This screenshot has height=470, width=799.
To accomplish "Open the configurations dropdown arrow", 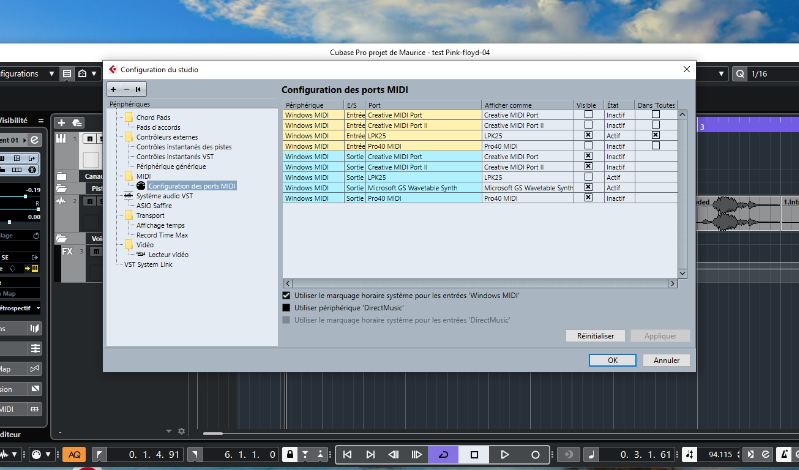I will click(51, 74).
